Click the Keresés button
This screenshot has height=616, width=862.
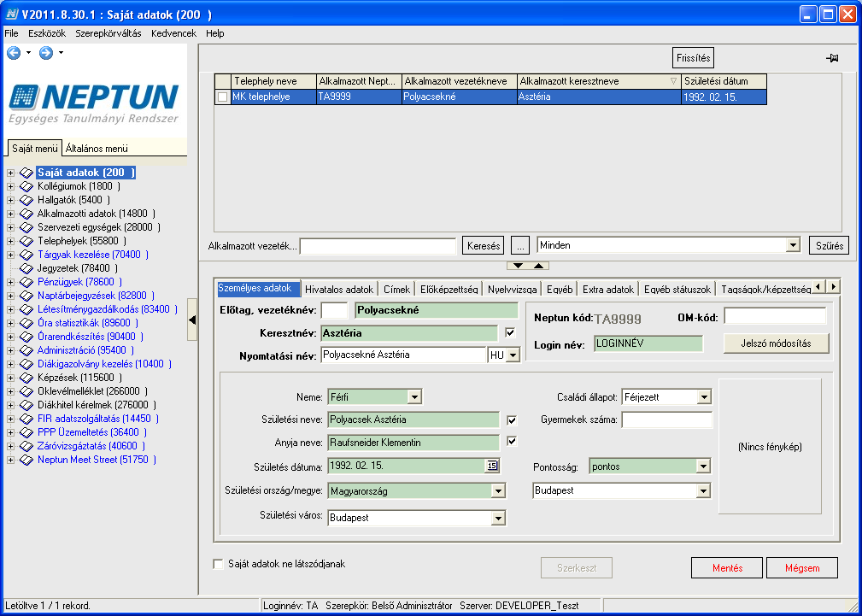484,246
